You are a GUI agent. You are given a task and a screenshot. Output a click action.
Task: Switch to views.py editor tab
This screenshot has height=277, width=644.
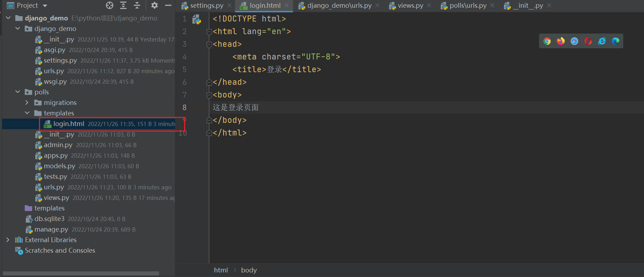(x=410, y=6)
